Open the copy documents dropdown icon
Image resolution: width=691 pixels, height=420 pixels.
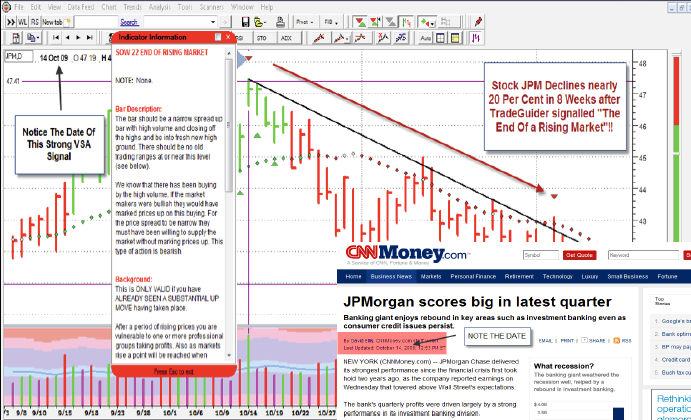33,38
